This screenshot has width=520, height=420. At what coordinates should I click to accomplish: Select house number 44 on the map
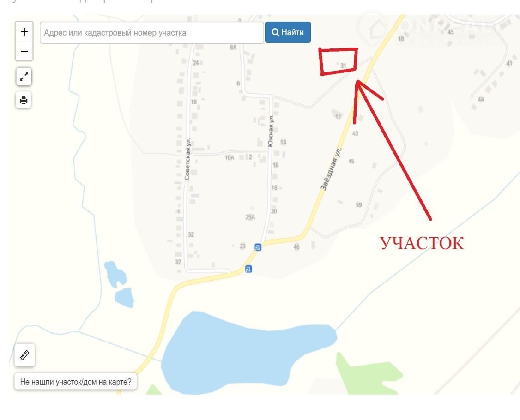pyautogui.click(x=481, y=99)
